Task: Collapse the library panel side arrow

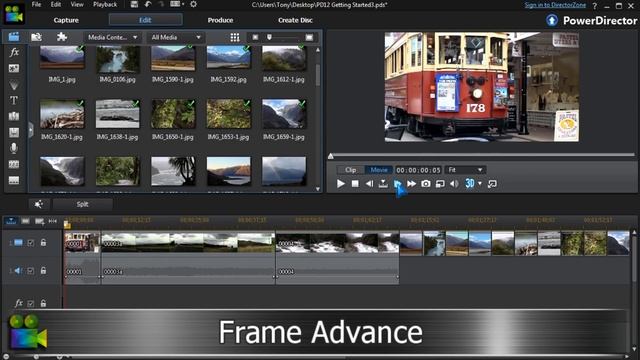Action: click(31, 130)
